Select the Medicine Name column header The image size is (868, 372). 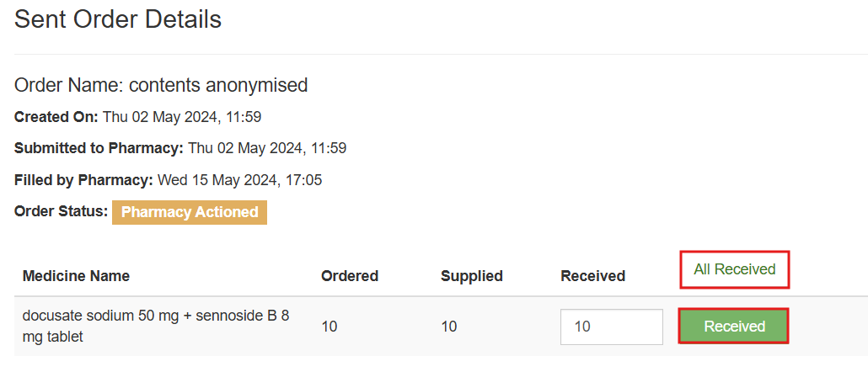point(76,276)
